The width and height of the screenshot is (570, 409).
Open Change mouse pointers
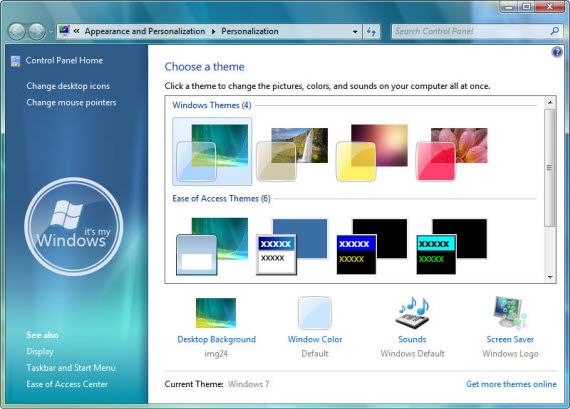pos(71,103)
